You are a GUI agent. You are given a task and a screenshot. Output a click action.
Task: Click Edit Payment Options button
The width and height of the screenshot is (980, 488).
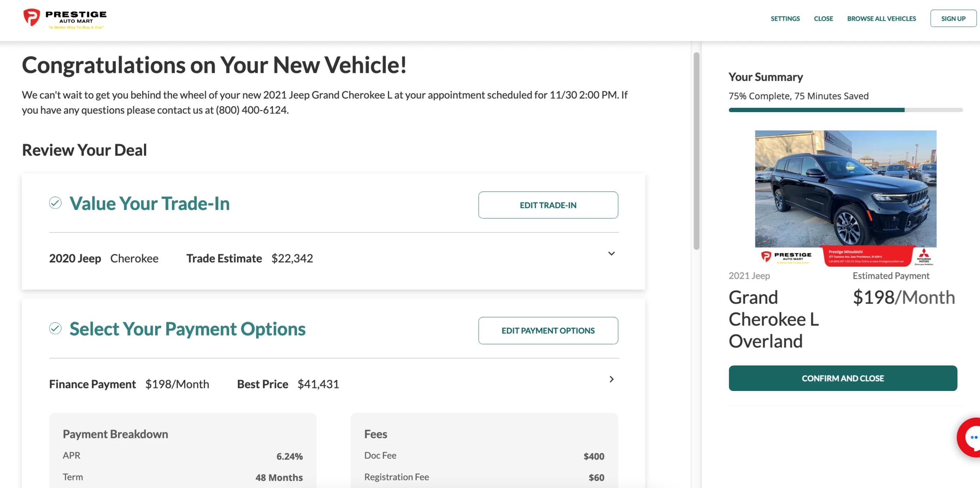pos(548,330)
